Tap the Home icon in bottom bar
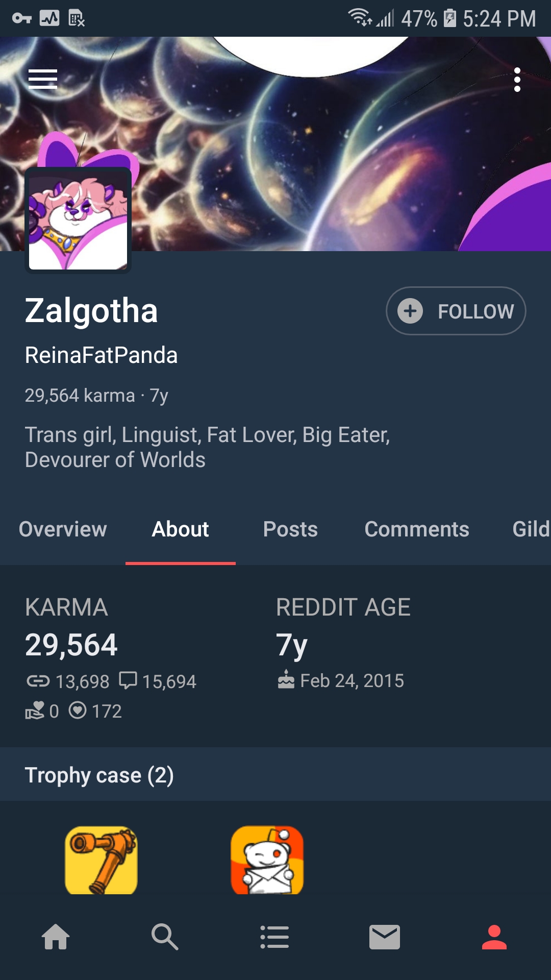The height and width of the screenshot is (980, 551). [x=56, y=937]
